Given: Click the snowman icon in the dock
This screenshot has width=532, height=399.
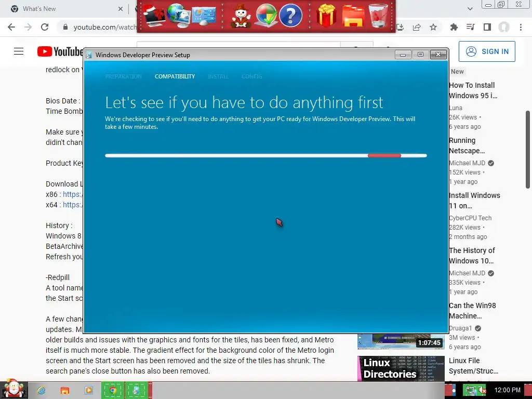Looking at the screenshot, I should 241,16.
